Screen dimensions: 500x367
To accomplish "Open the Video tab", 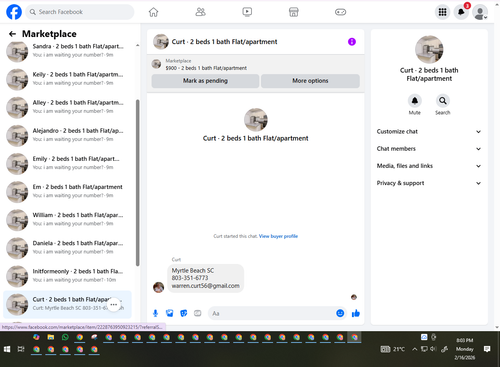I will click(247, 12).
